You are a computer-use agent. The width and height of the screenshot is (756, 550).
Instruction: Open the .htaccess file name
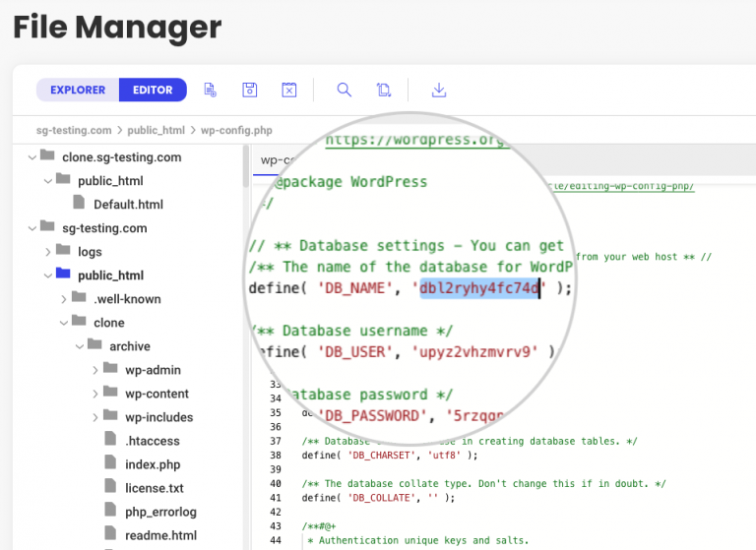153,441
